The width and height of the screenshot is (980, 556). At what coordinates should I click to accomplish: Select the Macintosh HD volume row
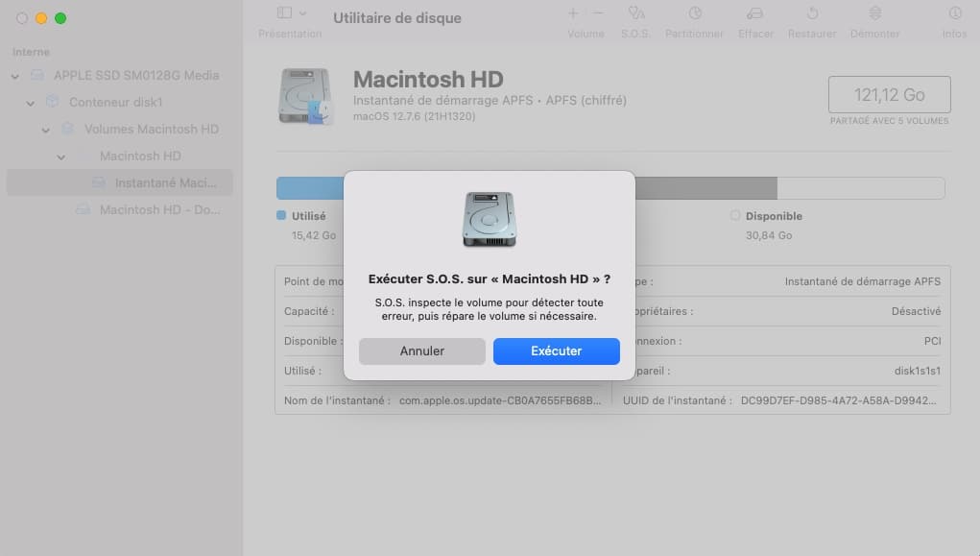pos(119,156)
